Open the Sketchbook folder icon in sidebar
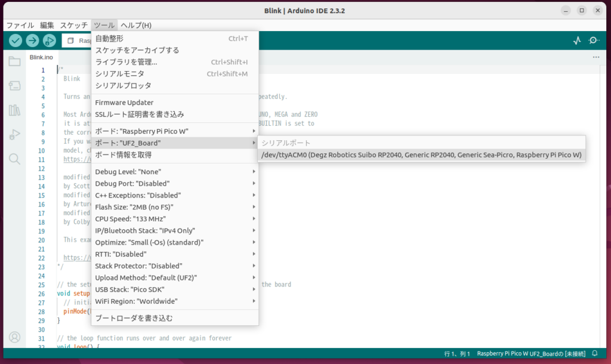The image size is (611, 364). tap(14, 61)
